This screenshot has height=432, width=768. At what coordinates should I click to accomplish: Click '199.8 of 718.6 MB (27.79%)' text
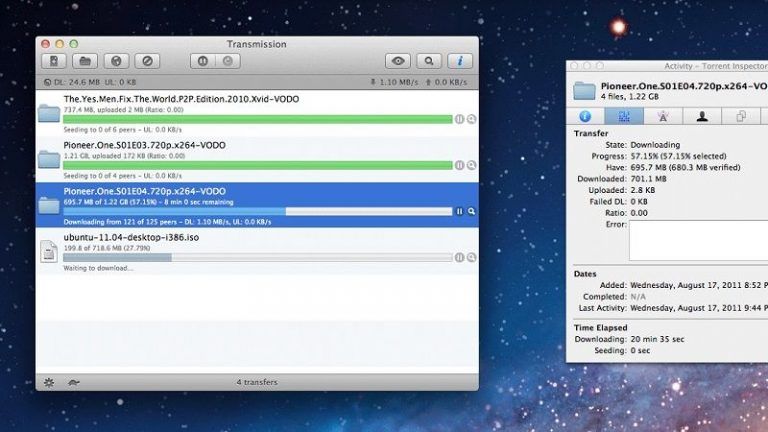pyautogui.click(x=107, y=248)
